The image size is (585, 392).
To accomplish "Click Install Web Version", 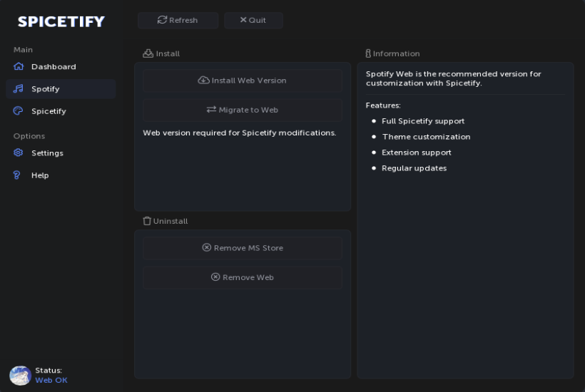I will (x=243, y=81).
